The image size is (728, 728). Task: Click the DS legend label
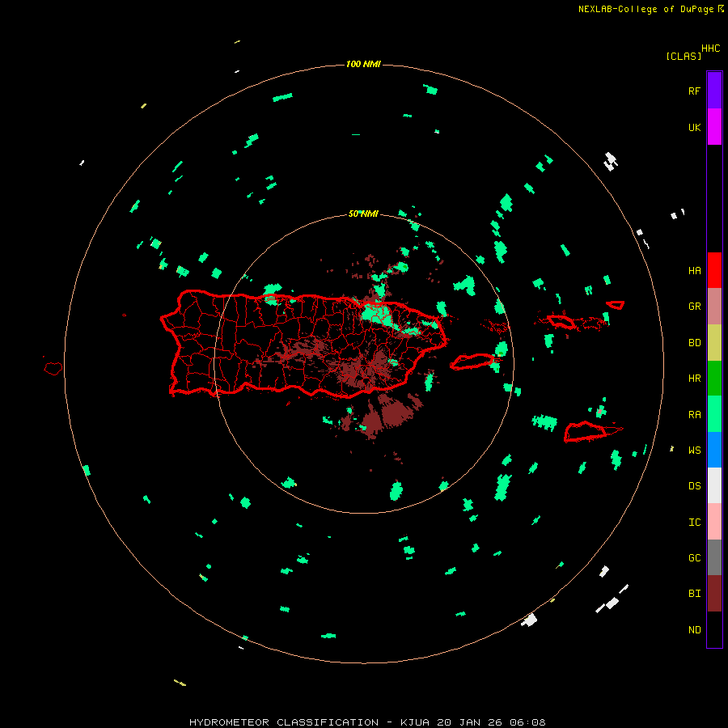pos(694,486)
